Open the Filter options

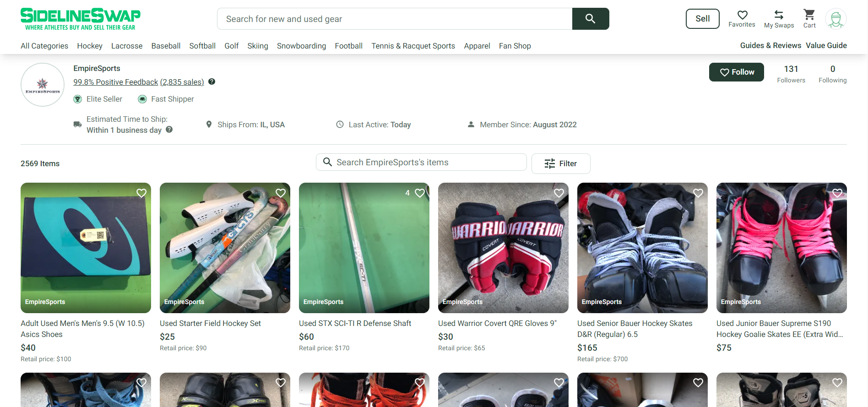[x=561, y=163]
